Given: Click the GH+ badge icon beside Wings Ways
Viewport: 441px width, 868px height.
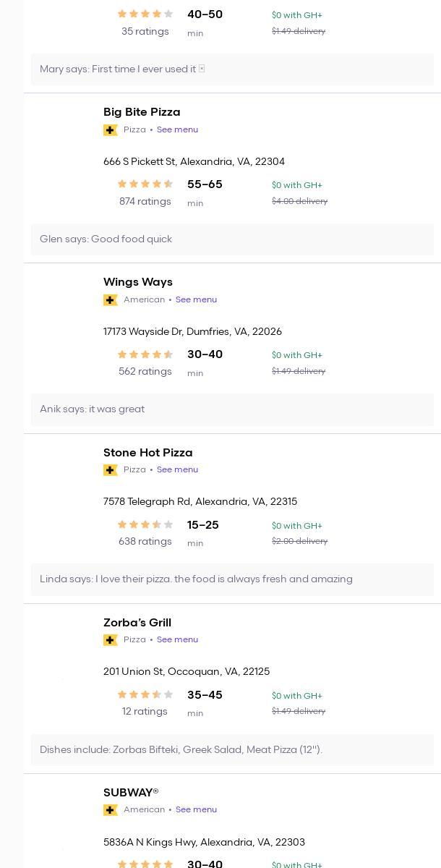Looking at the screenshot, I should tap(111, 300).
